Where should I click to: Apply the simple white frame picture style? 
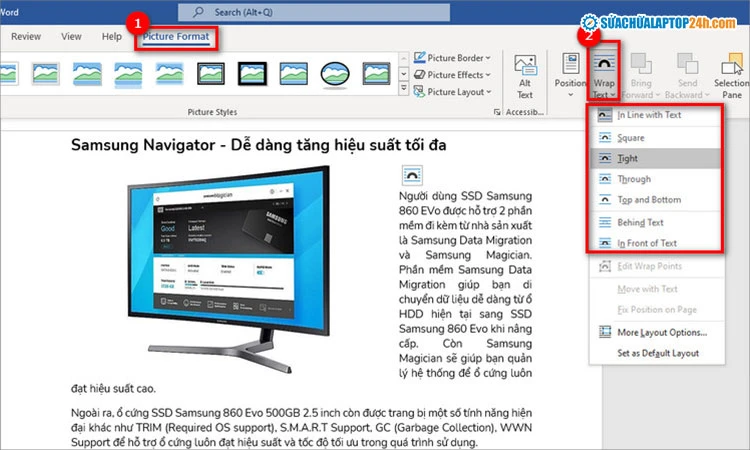coord(45,74)
